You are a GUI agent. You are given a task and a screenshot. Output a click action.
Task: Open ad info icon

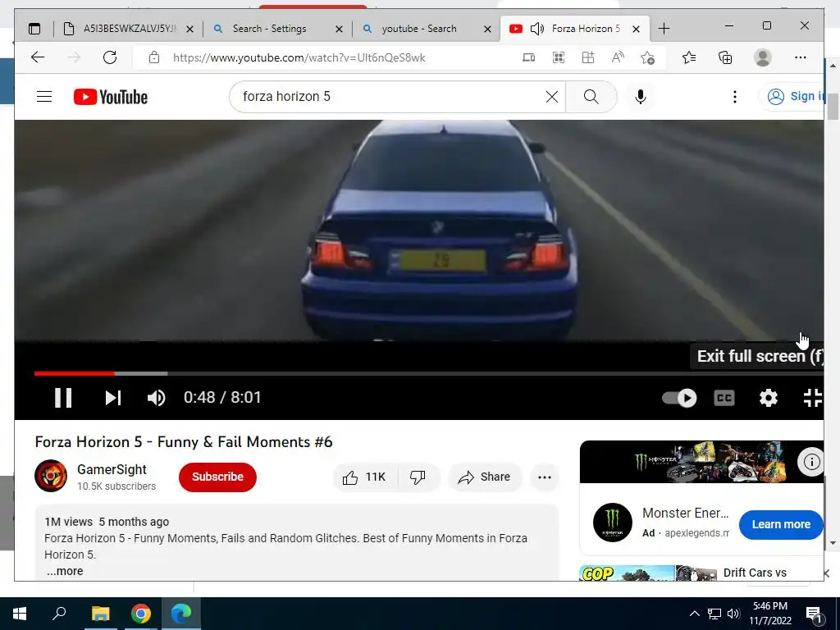(x=811, y=461)
